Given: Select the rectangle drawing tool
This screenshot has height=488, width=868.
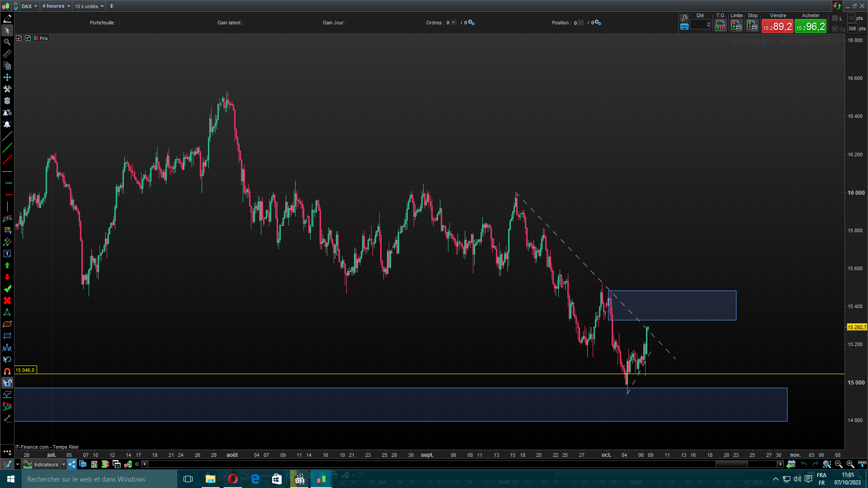Looking at the screenshot, I should pyautogui.click(x=7, y=336).
